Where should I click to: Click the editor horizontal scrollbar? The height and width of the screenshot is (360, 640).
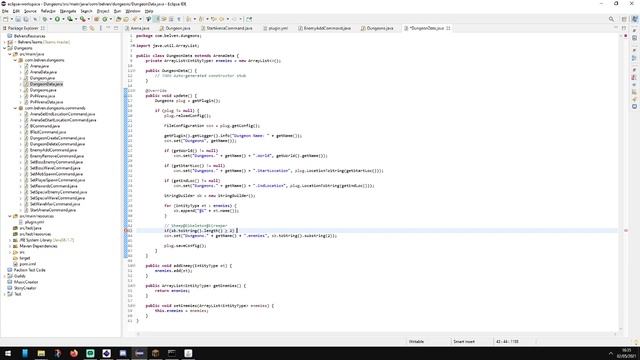376,333
